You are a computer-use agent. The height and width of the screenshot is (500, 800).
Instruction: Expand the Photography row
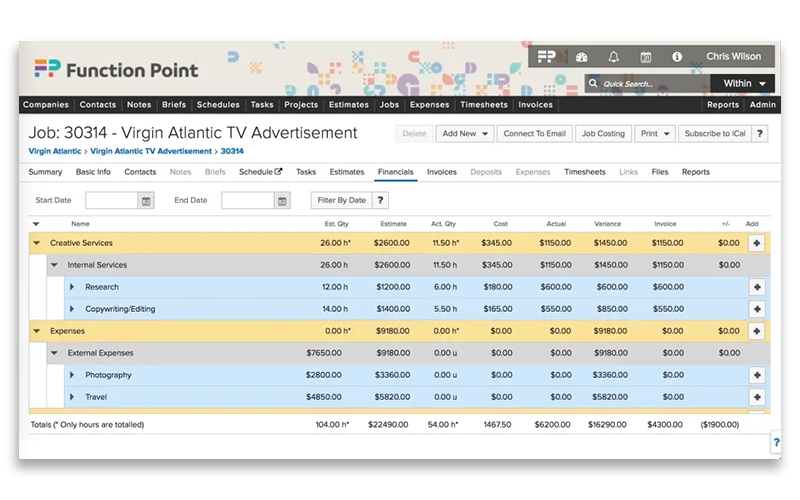click(x=72, y=375)
